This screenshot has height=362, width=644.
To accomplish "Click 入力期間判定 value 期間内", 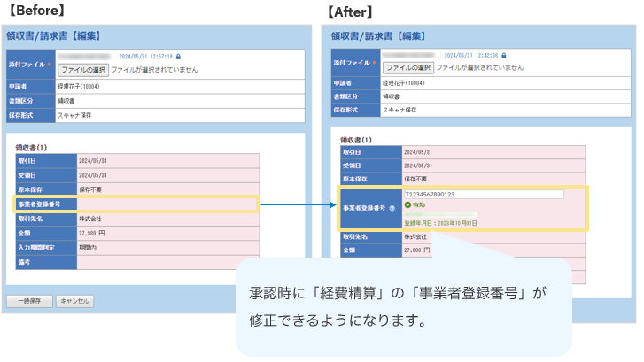I will point(90,248).
